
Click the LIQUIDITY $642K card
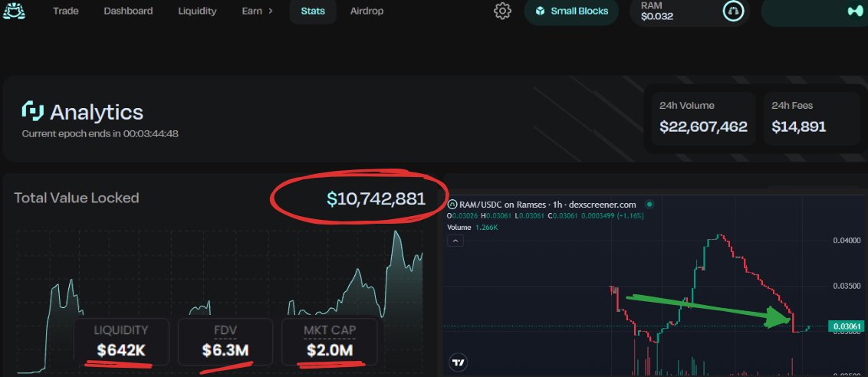coord(121,342)
